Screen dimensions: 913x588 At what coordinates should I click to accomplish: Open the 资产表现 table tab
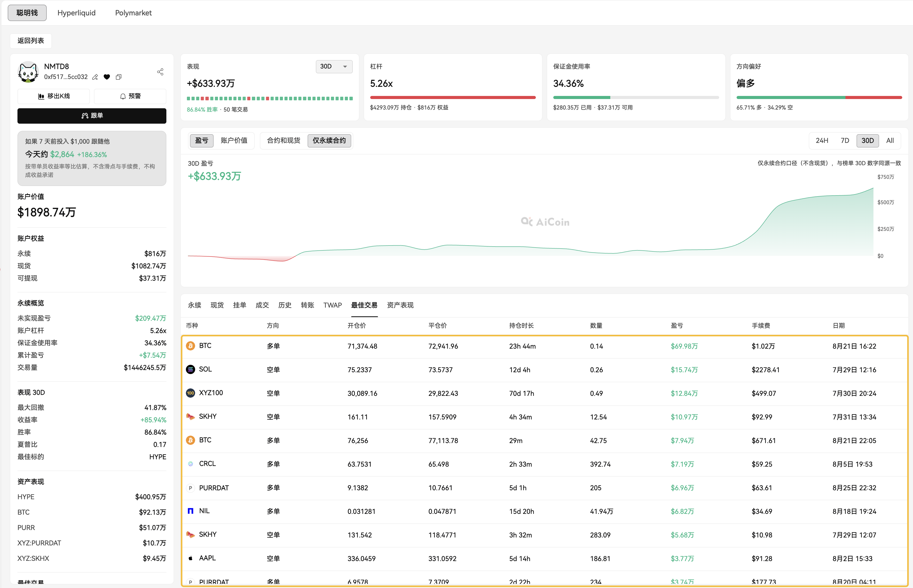point(400,305)
